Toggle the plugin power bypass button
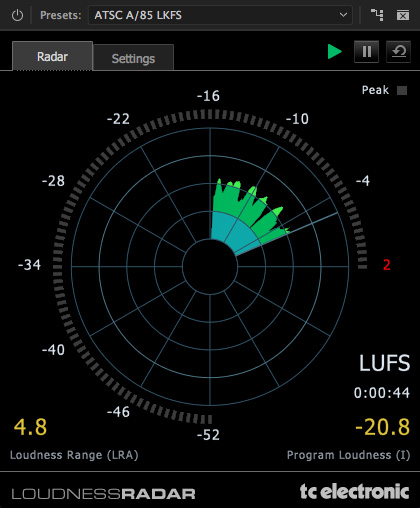This screenshot has width=420, height=508. [x=17, y=15]
